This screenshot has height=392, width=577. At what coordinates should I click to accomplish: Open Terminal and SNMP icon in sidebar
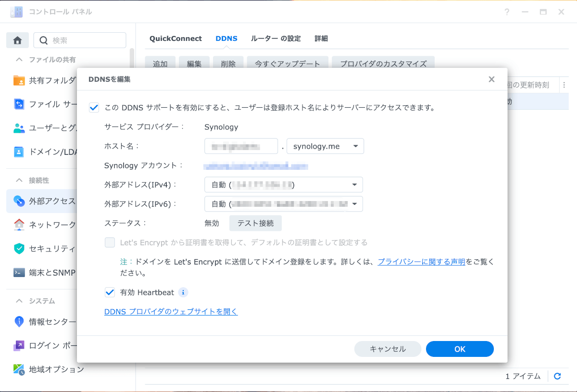[19, 273]
